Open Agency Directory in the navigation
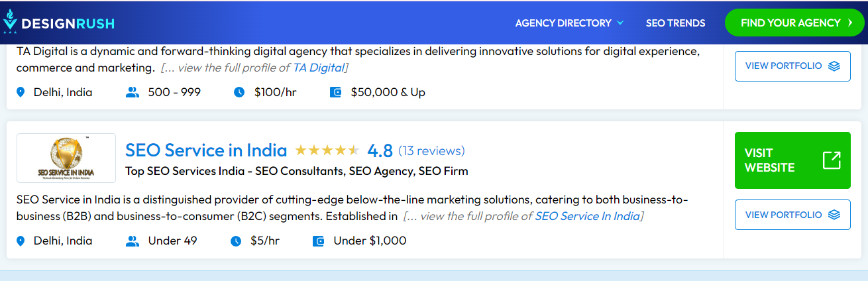868x281 pixels. tap(563, 23)
